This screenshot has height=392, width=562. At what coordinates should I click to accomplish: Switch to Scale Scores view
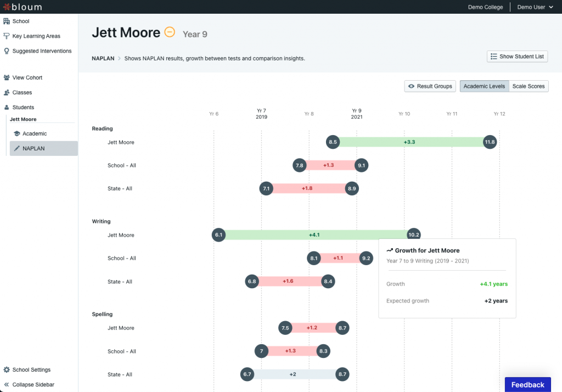[x=529, y=86]
